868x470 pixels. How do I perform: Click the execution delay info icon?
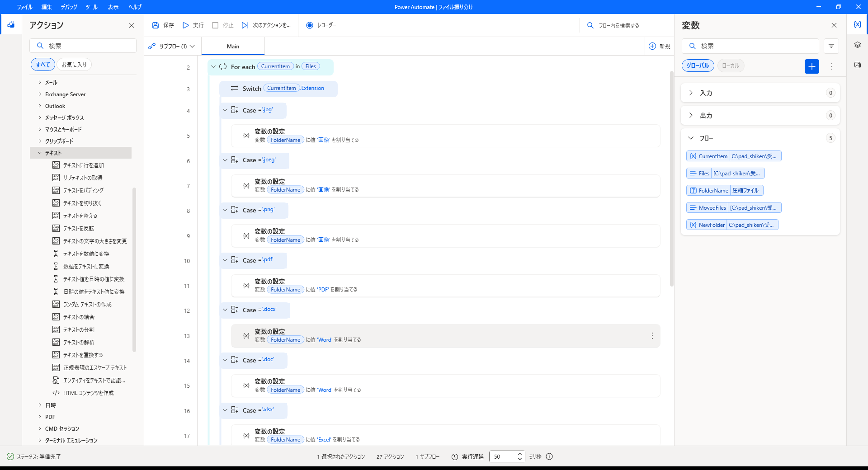549,456
